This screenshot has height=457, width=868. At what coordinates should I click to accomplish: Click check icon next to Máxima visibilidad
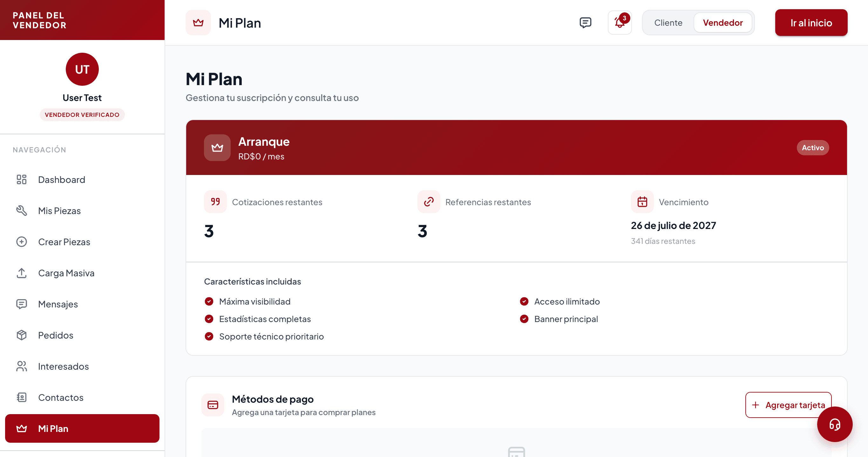pyautogui.click(x=209, y=301)
